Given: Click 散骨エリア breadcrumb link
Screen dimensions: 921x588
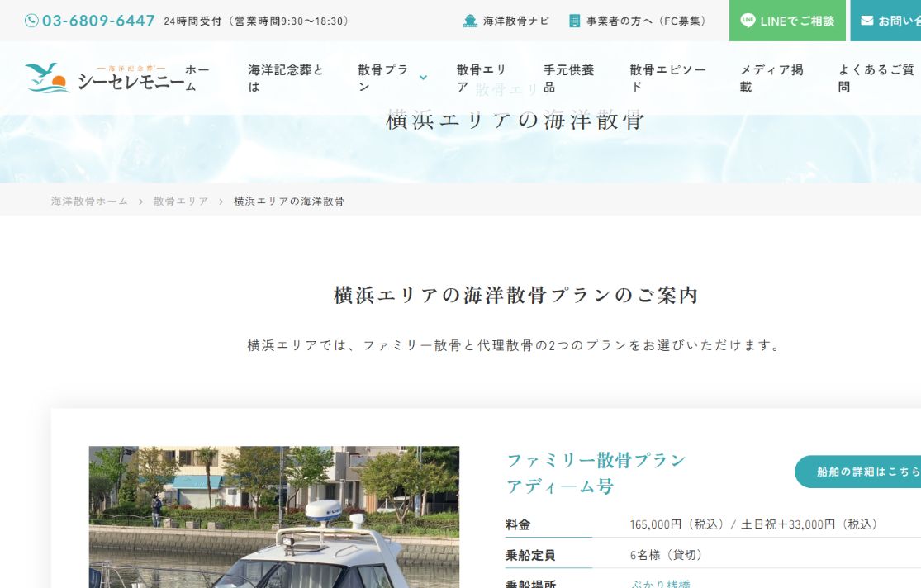Looking at the screenshot, I should point(181,201).
